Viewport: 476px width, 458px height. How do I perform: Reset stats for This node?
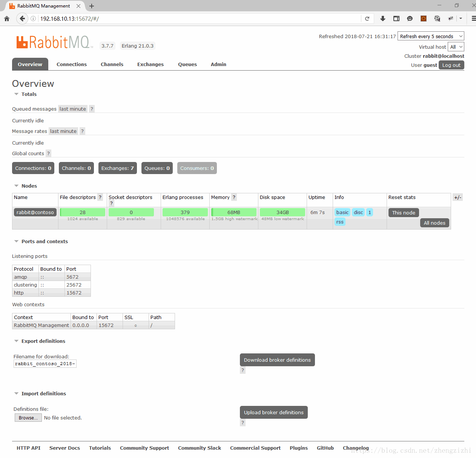pos(404,213)
